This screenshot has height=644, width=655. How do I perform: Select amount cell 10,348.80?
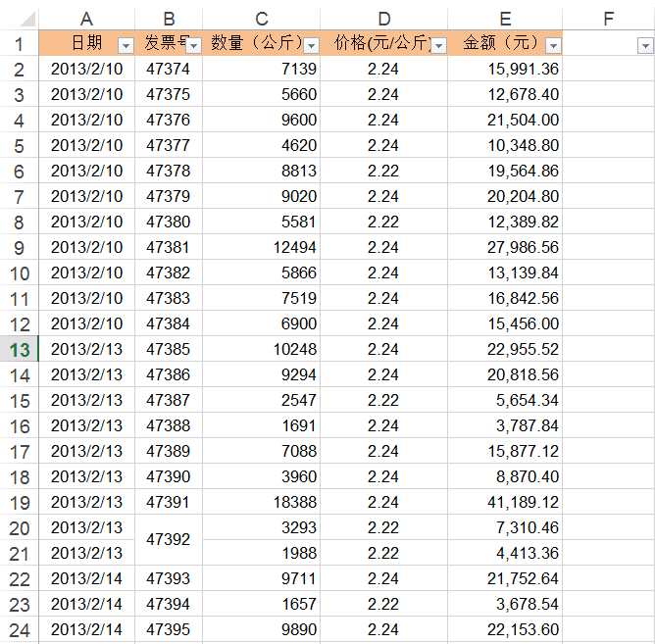pos(505,145)
